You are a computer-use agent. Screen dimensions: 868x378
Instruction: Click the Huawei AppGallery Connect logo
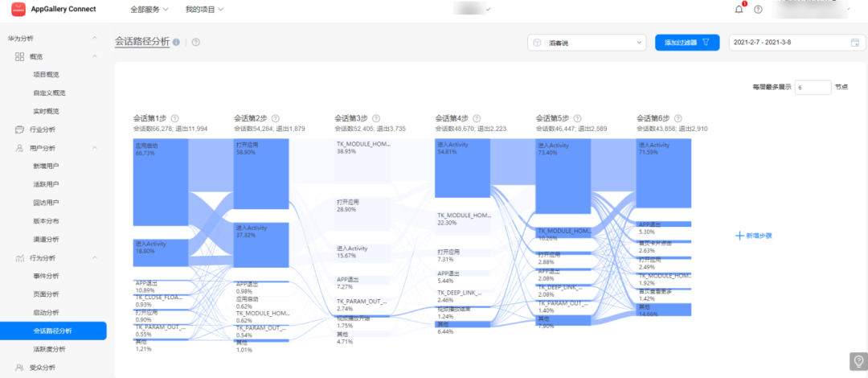[x=18, y=10]
